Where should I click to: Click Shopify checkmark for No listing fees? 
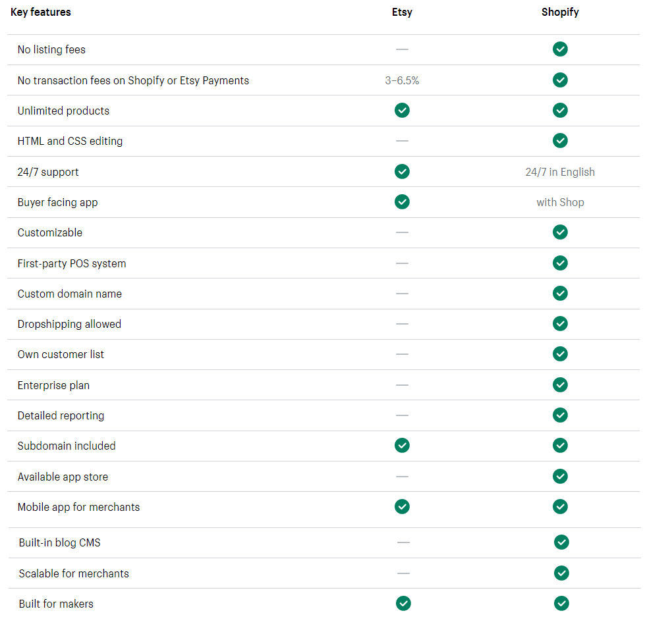click(x=560, y=49)
